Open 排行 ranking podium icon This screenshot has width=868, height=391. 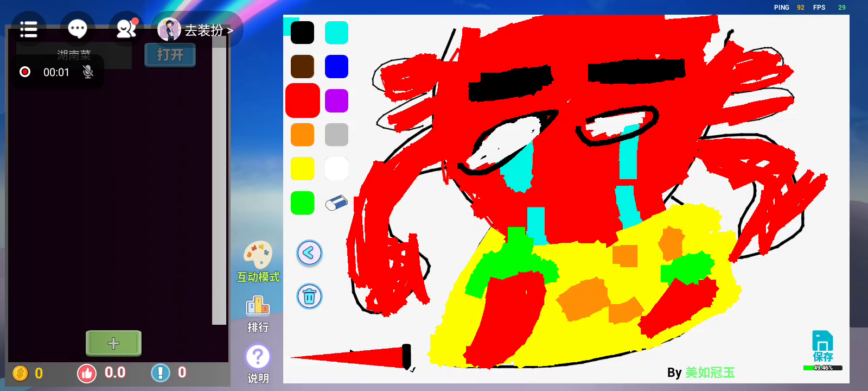click(x=258, y=307)
